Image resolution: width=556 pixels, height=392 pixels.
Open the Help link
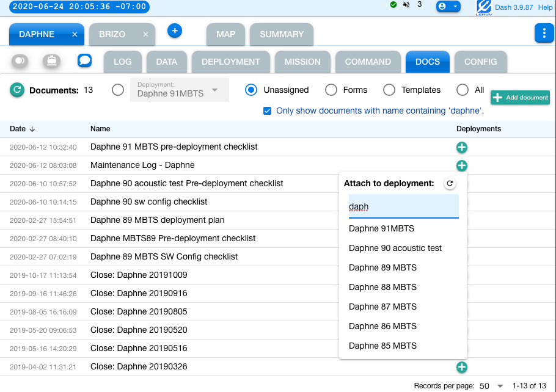[545, 7]
